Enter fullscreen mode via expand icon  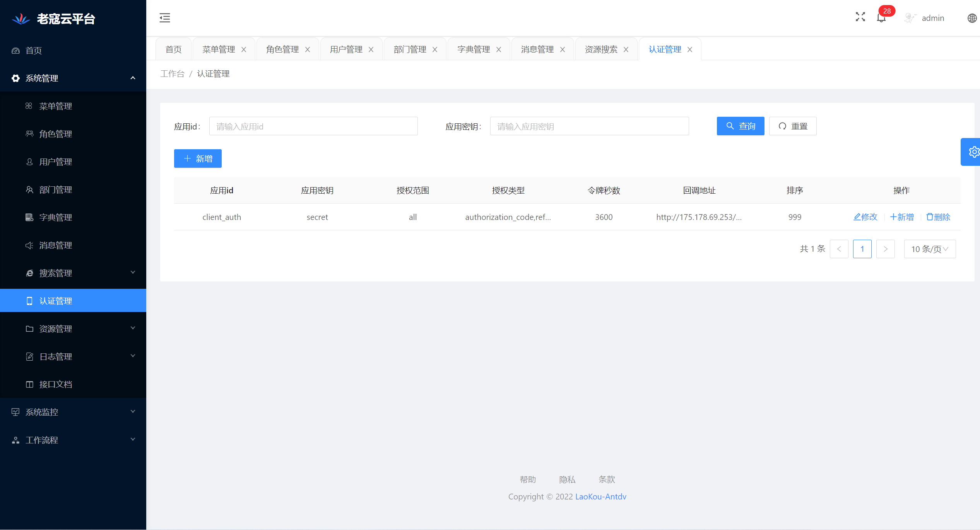[x=860, y=17]
